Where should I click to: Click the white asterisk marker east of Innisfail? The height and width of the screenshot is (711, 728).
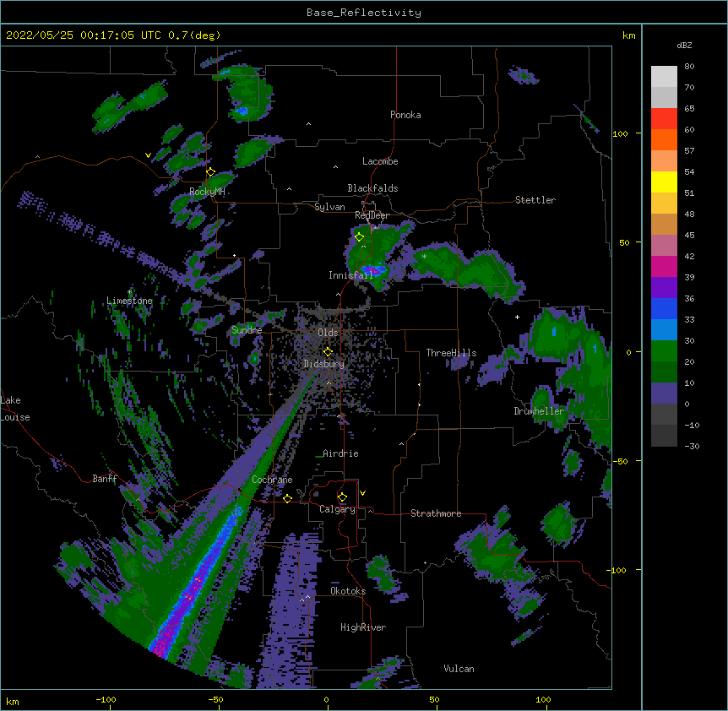pyautogui.click(x=424, y=256)
